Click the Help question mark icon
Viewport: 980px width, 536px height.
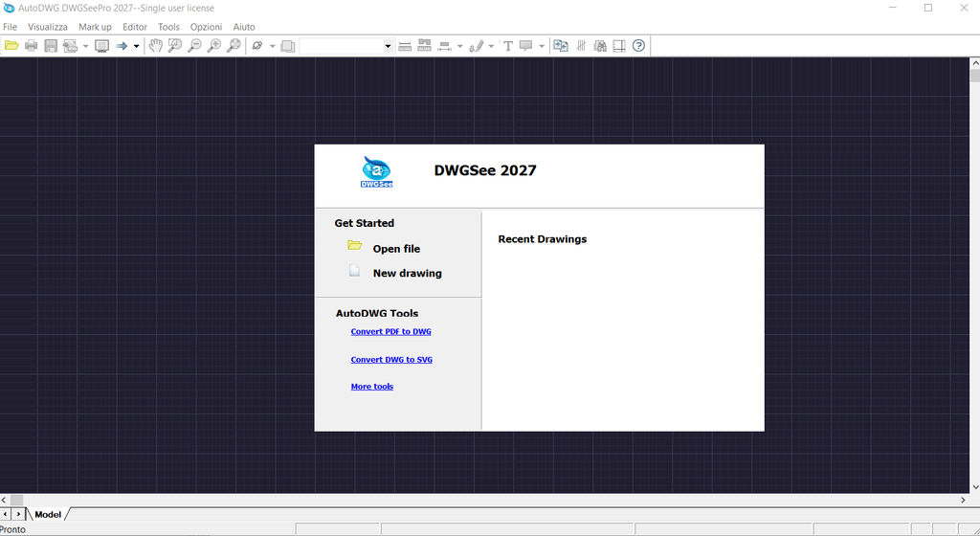[638, 46]
